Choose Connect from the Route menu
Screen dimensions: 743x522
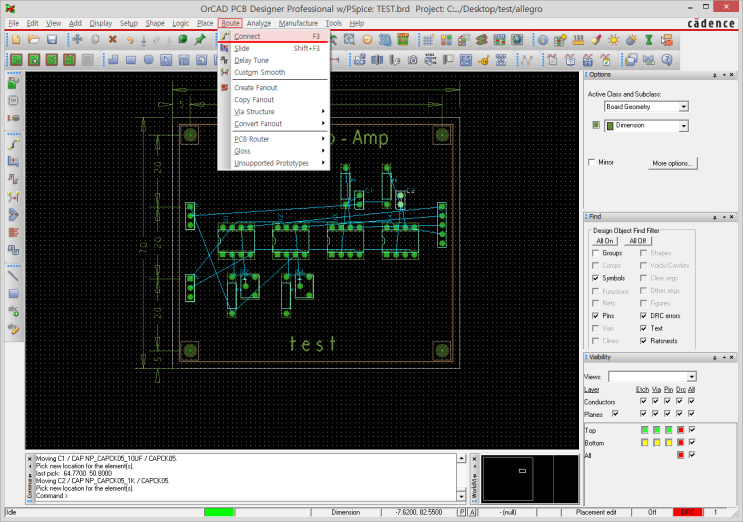[247, 36]
